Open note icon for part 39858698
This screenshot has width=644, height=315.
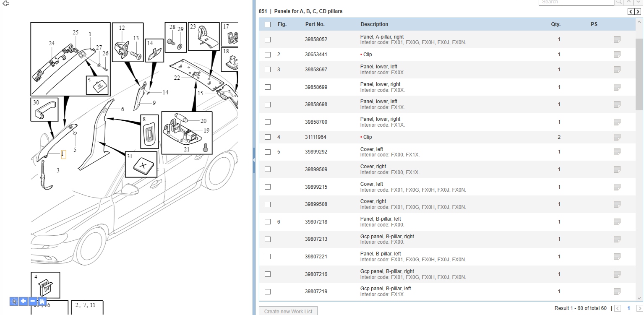click(617, 104)
